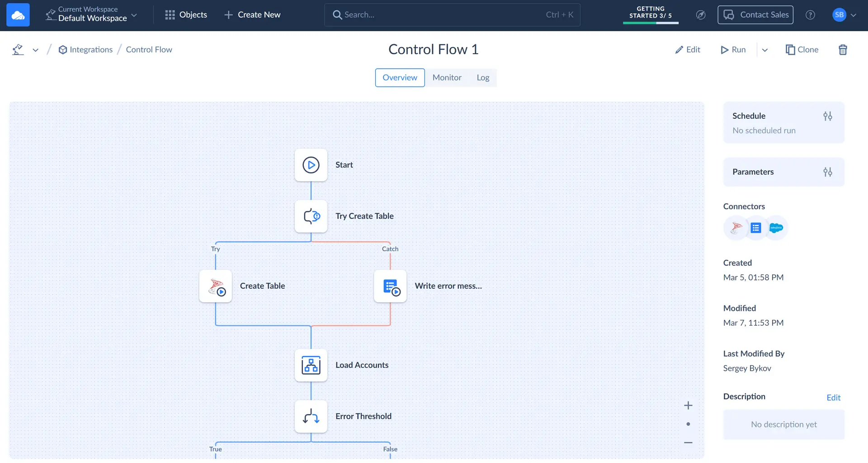The image size is (868, 463).
Task: Select the Create Table node icon
Action: coord(216,286)
